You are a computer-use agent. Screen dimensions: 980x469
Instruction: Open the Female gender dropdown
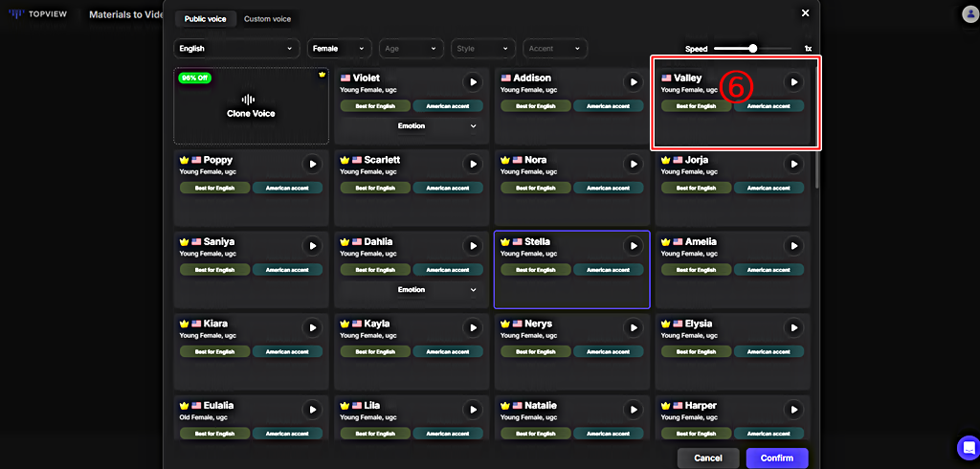pos(339,48)
